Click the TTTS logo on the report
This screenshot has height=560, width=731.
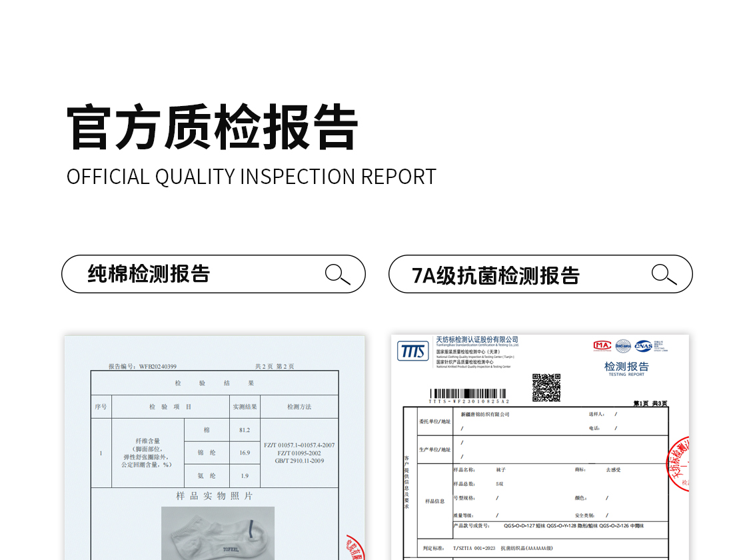coord(413,351)
